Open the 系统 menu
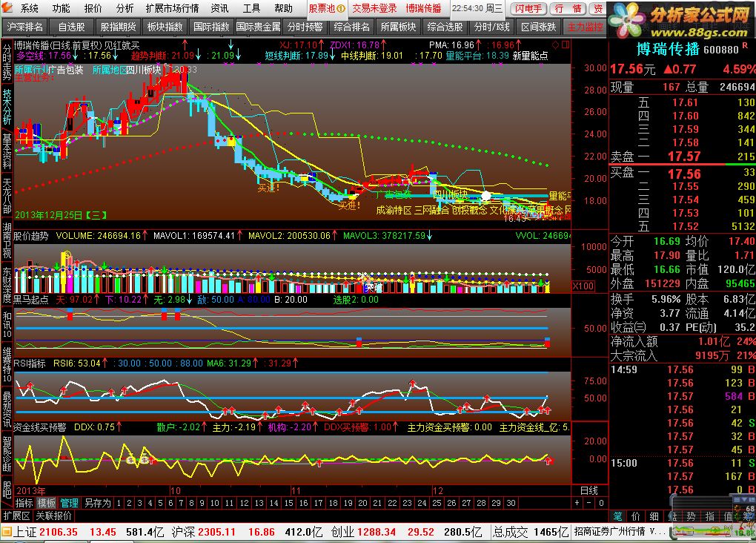 [29, 8]
